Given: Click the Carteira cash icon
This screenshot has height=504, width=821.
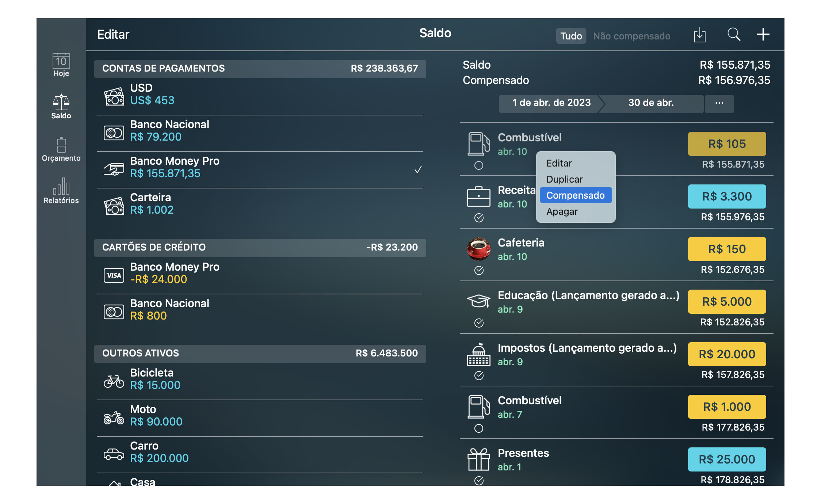Looking at the screenshot, I should [114, 206].
